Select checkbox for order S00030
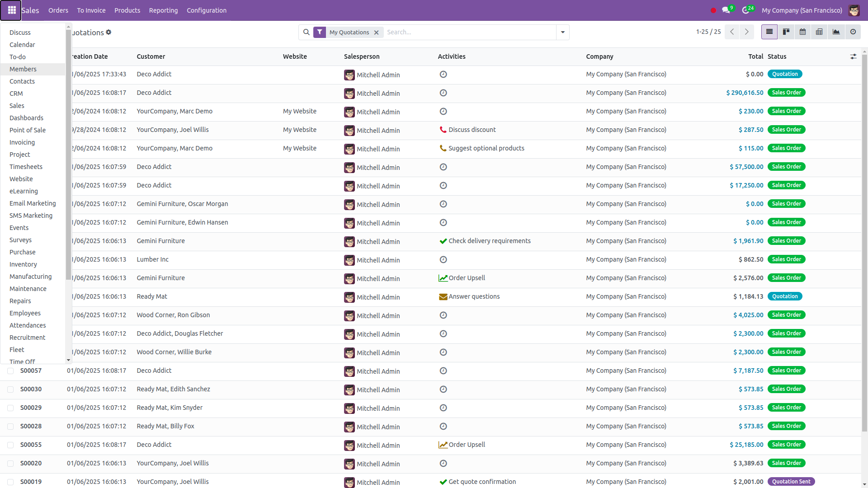The height and width of the screenshot is (488, 868). (10, 389)
